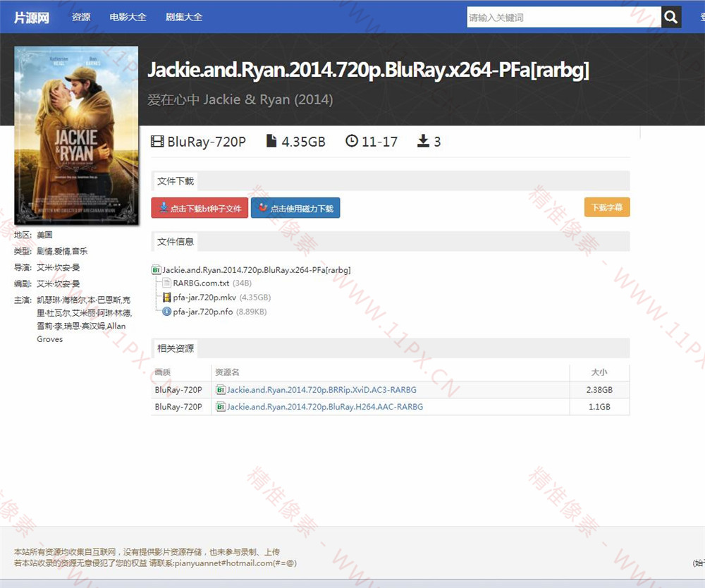Click the search magnifier icon

tap(671, 17)
